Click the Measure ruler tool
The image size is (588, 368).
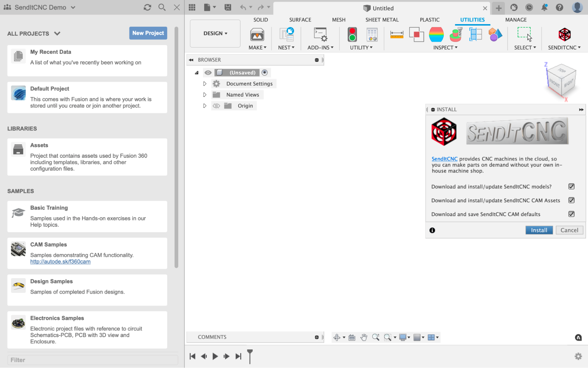[x=397, y=35]
